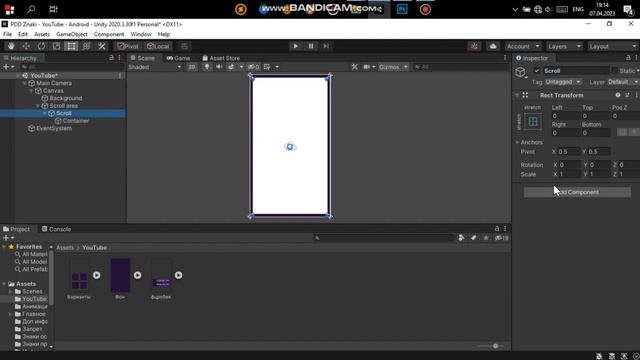Open the Tag Untagged dropdown
640x360 pixels.
563,82
